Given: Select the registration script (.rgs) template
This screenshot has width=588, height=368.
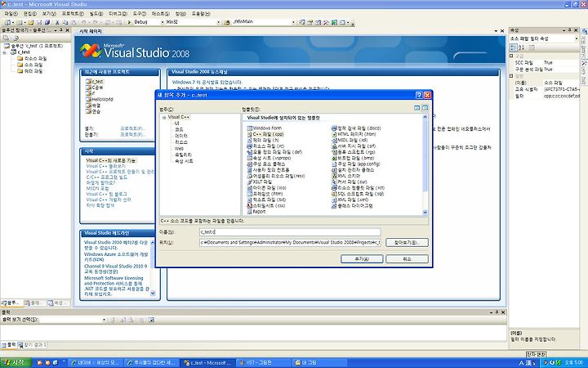Looking at the screenshot, I should (354, 152).
